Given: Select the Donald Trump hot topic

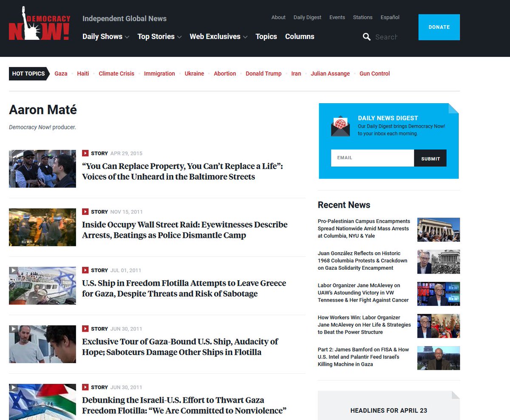Looking at the screenshot, I should coord(263,73).
